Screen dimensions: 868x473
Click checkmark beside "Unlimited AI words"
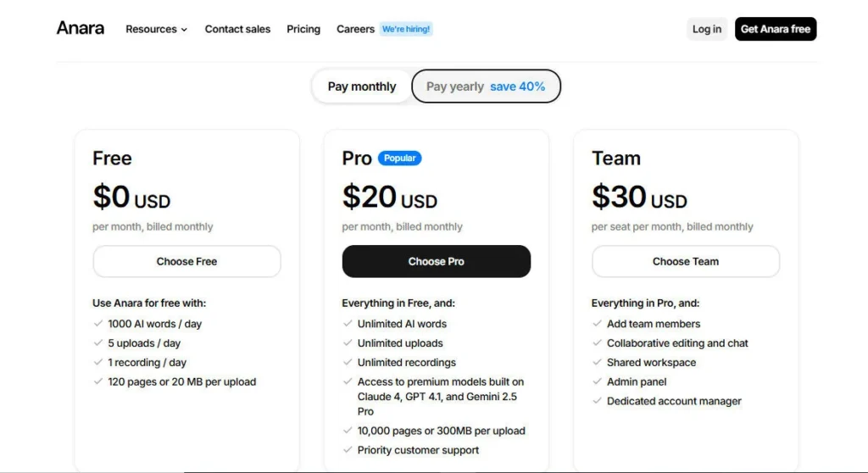[x=348, y=324]
